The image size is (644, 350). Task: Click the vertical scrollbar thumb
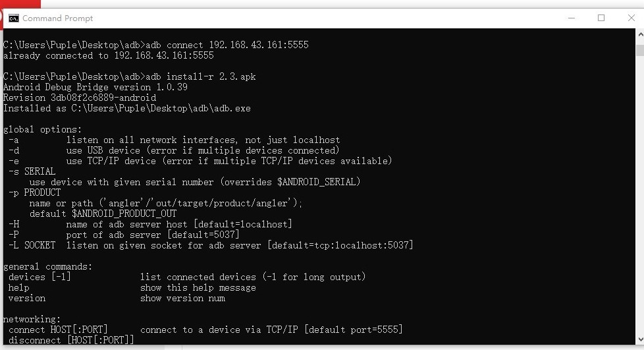click(x=640, y=51)
